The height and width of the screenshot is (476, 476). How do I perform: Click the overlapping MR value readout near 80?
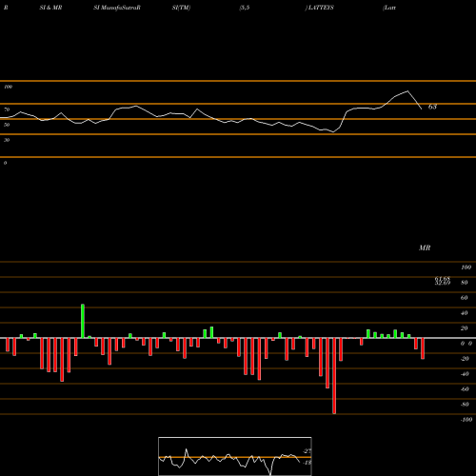(x=443, y=281)
